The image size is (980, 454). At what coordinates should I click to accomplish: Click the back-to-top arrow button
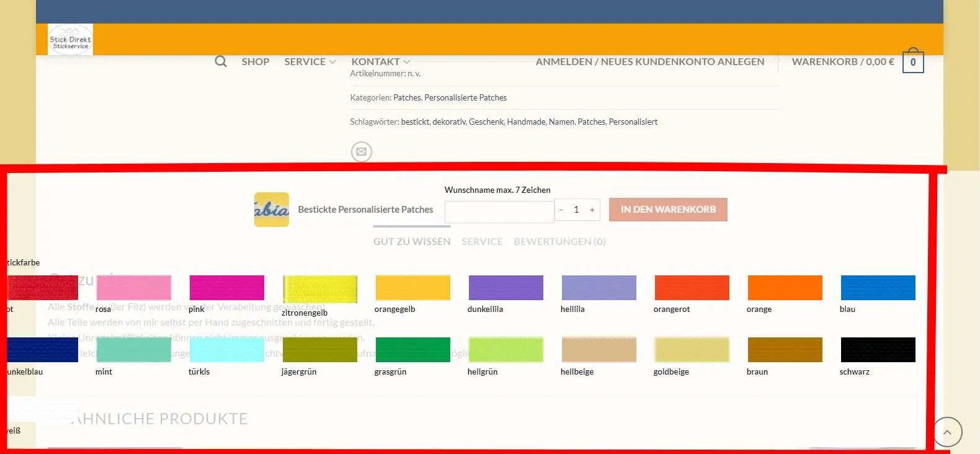947,432
